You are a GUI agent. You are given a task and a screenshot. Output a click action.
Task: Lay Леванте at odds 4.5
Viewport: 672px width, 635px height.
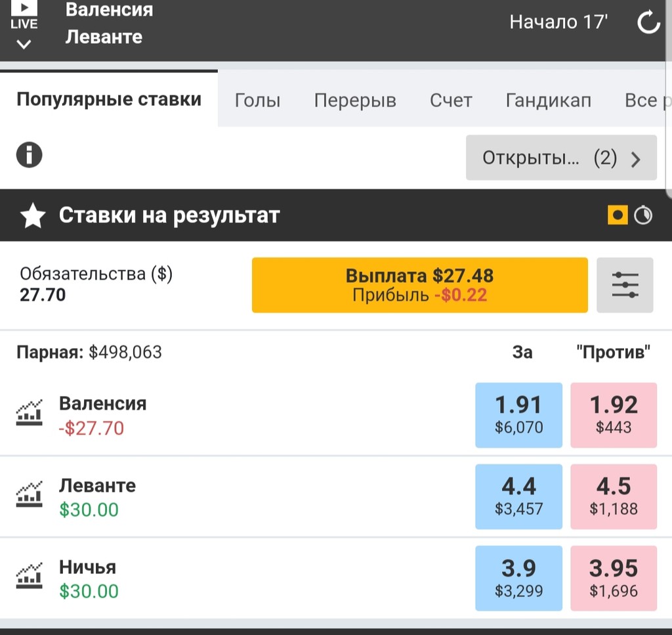[x=614, y=496]
